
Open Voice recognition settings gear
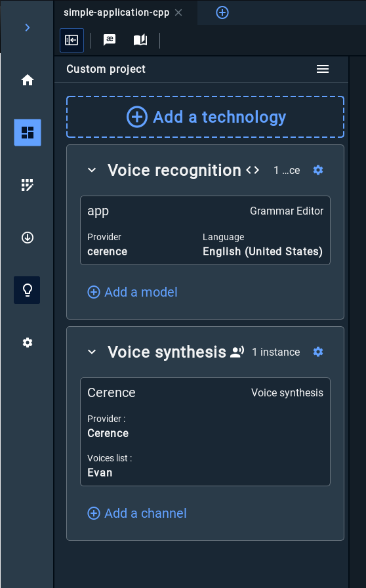pos(318,170)
